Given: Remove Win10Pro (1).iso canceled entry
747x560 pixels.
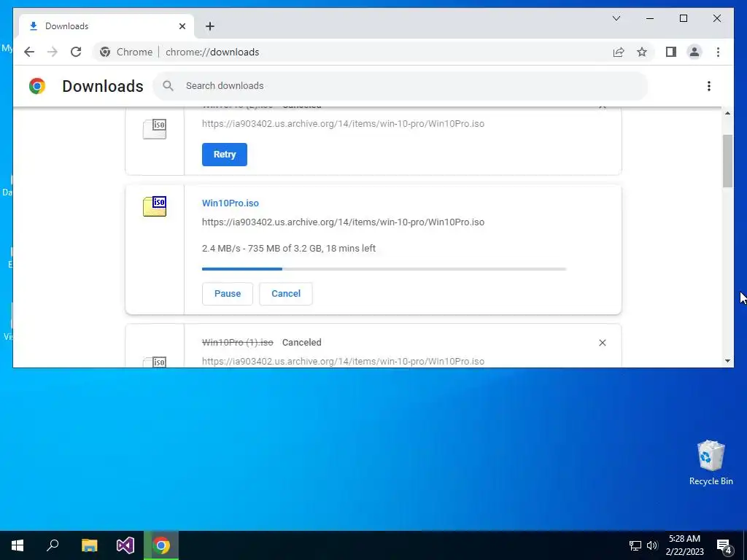Looking at the screenshot, I should [602, 343].
